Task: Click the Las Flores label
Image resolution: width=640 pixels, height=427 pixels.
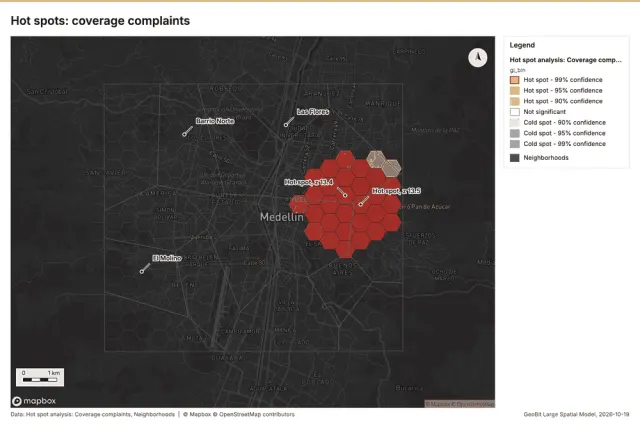Action: [313, 111]
